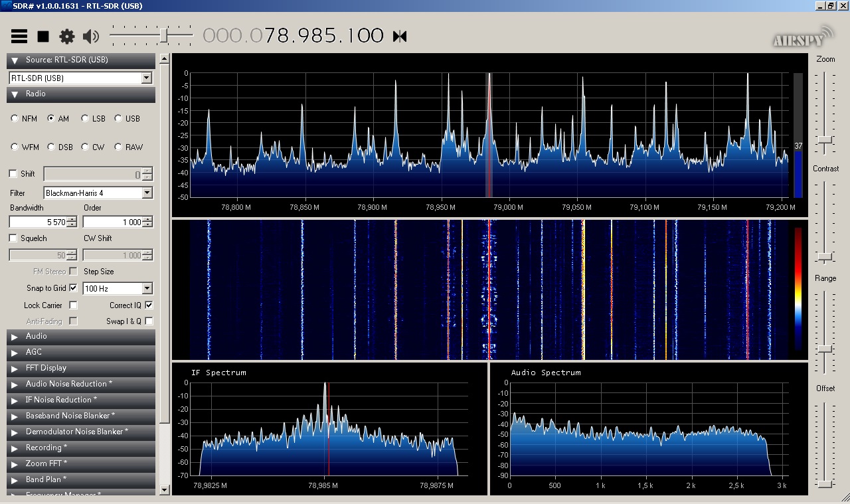The height and width of the screenshot is (504, 850).
Task: Click the SDR# title bar app icon
Action: point(5,5)
